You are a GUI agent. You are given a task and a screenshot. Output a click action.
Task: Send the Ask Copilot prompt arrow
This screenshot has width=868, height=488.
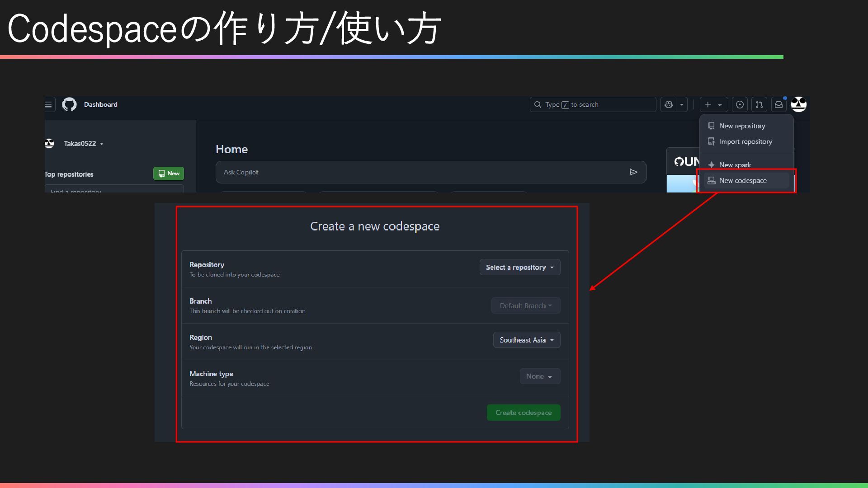tap(633, 172)
